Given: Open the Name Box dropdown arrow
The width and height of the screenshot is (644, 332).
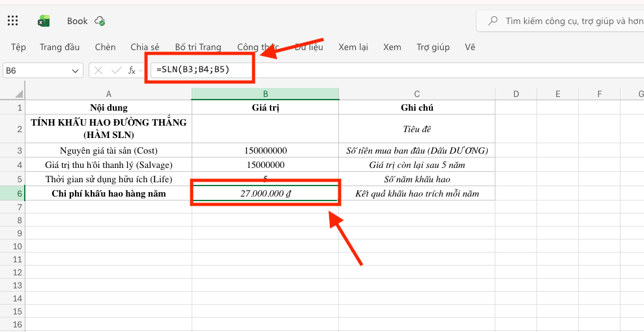Looking at the screenshot, I should coord(75,71).
